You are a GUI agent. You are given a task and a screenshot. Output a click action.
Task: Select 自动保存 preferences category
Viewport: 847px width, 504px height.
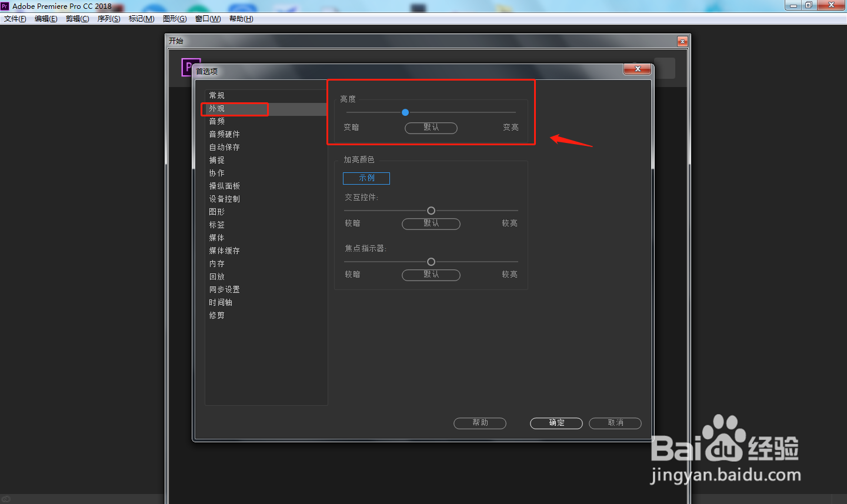[x=266, y=147]
